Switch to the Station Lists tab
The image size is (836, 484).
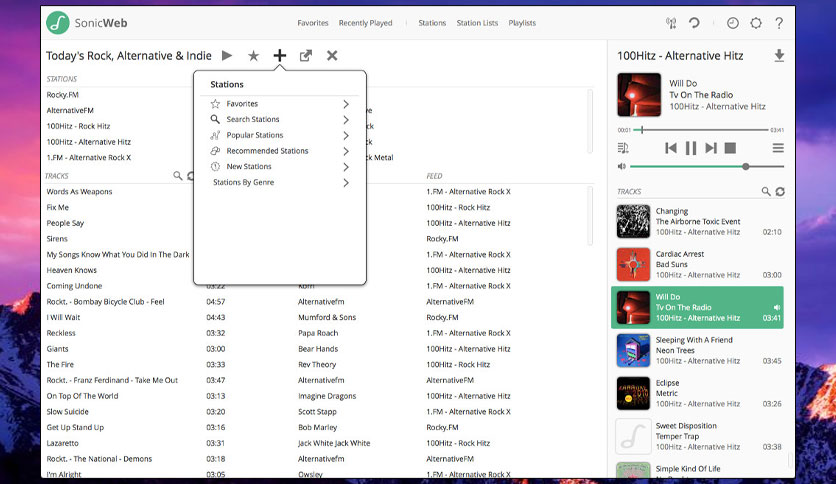point(477,23)
